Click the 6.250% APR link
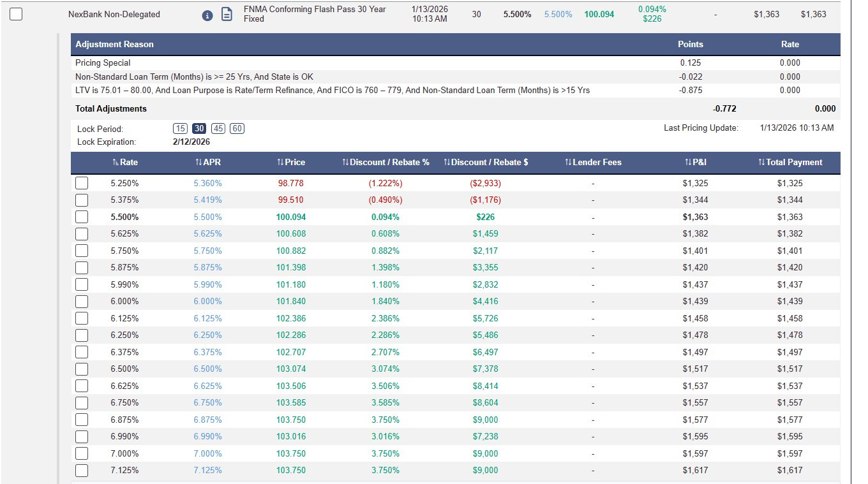Viewport: 868px width, 484px height. tap(207, 335)
